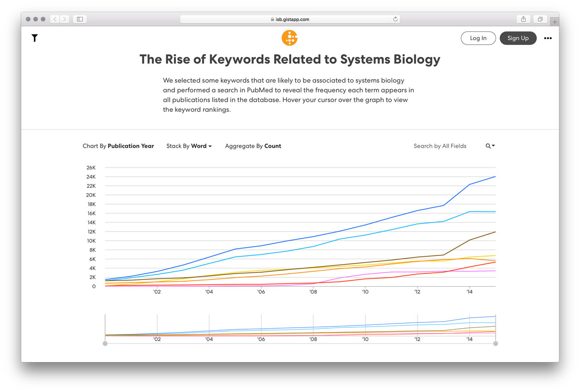Open the Aggregate By Count option
Image resolution: width=580 pixels, height=392 pixels.
[253, 146]
